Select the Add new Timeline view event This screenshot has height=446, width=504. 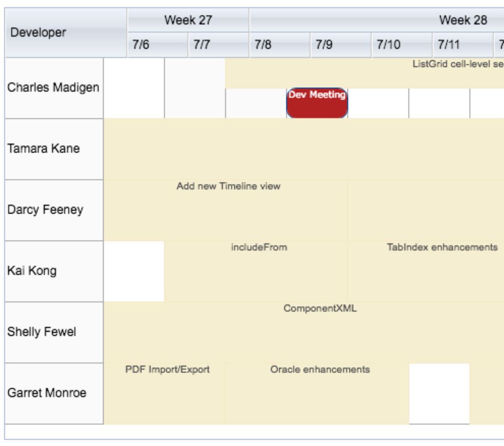(x=226, y=210)
